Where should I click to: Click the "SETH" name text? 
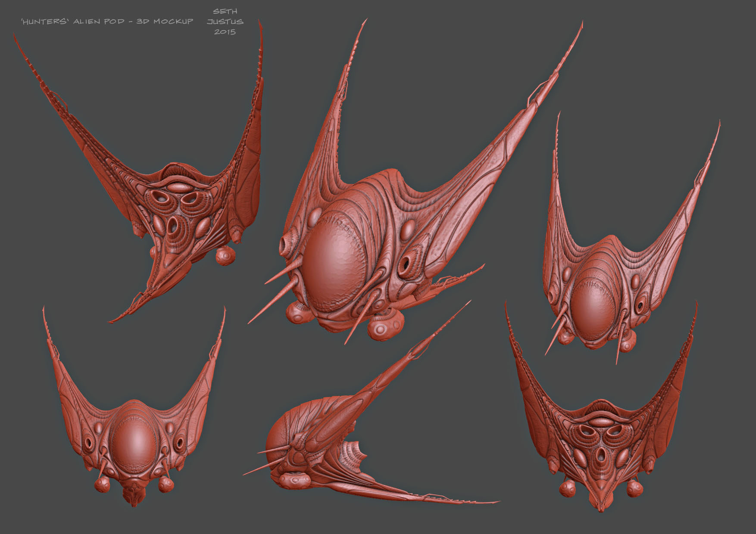tap(225, 11)
